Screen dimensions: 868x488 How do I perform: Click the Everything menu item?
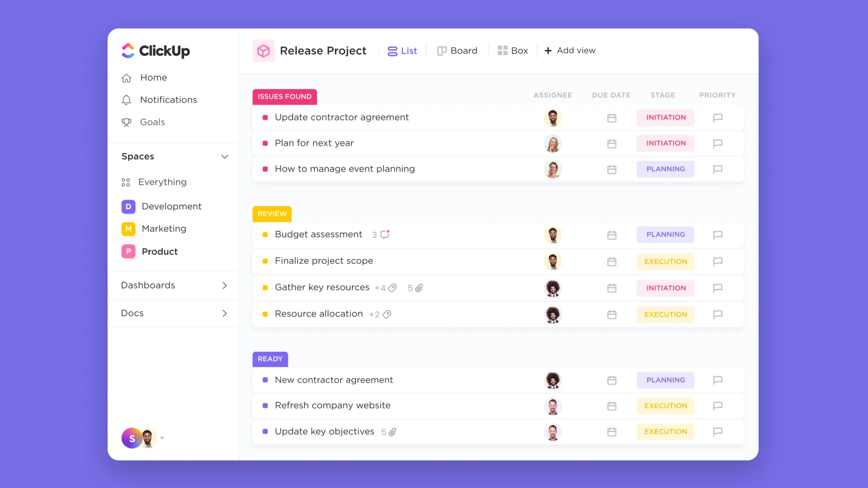[x=162, y=182]
